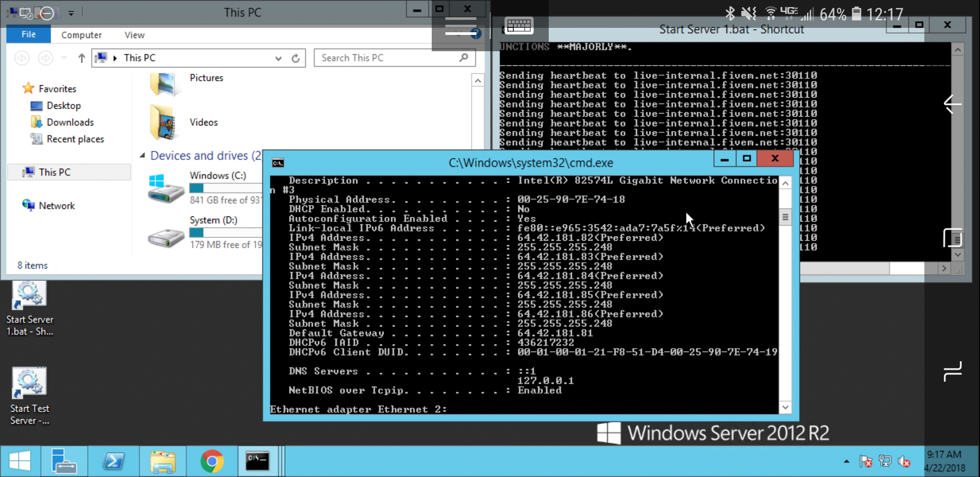Open the clock showing 9:17 AM
The image size is (980, 477).
pos(945,461)
